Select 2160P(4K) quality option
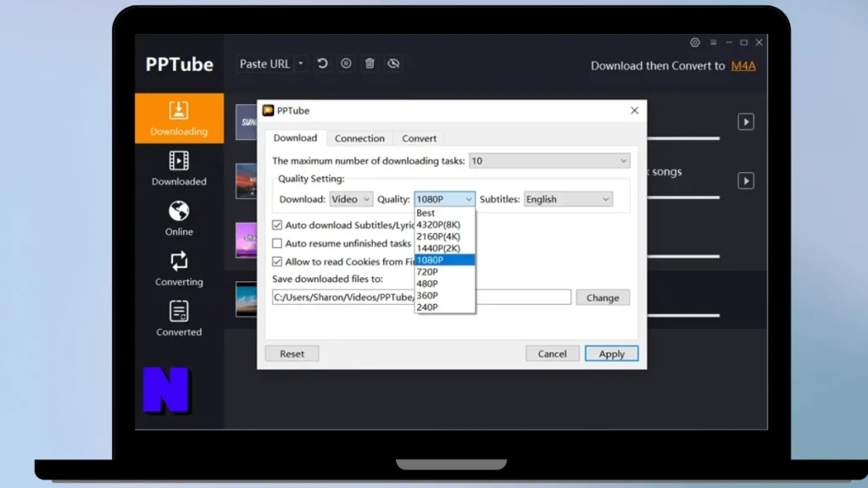 [444, 236]
